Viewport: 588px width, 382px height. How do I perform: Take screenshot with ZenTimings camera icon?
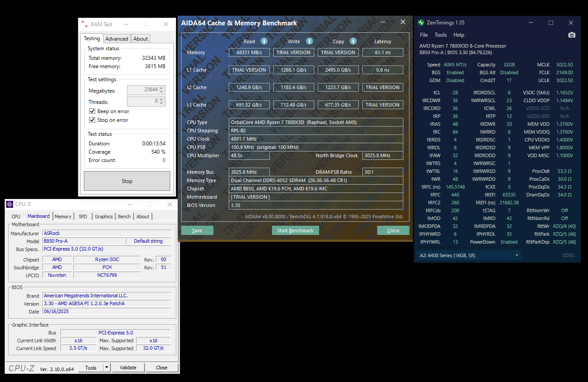tap(571, 35)
